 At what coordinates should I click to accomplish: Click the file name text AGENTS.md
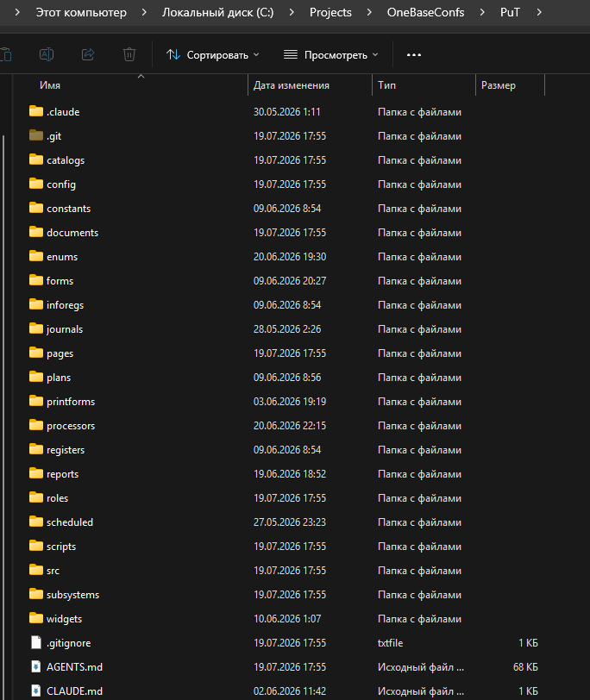click(x=74, y=667)
